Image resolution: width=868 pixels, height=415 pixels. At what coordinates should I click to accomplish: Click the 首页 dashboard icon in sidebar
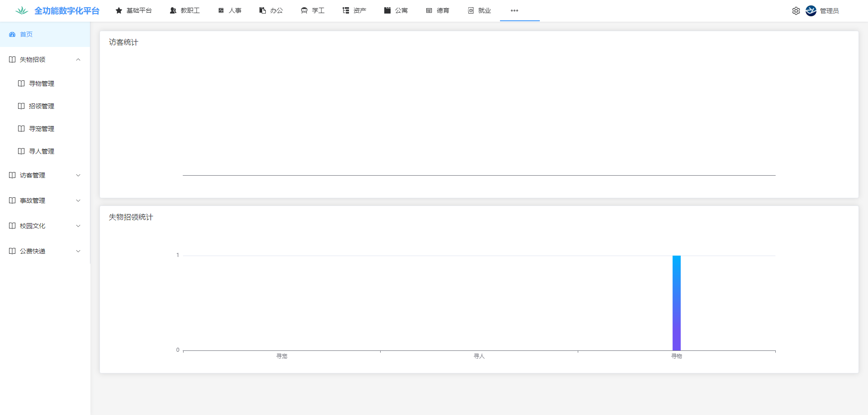pyautogui.click(x=12, y=34)
